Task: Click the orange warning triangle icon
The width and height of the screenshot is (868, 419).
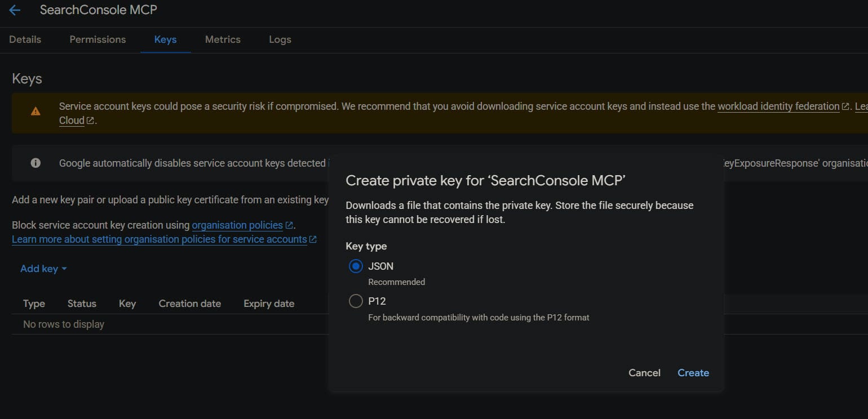Action: (x=36, y=111)
